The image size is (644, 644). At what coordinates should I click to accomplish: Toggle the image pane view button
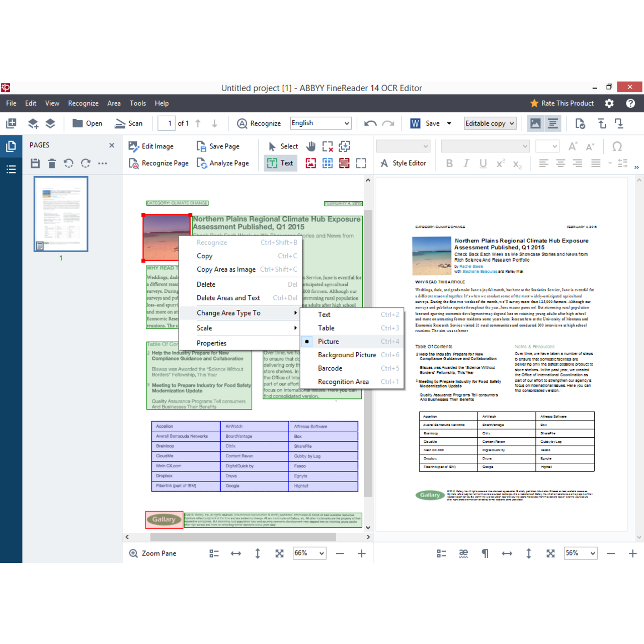click(535, 123)
